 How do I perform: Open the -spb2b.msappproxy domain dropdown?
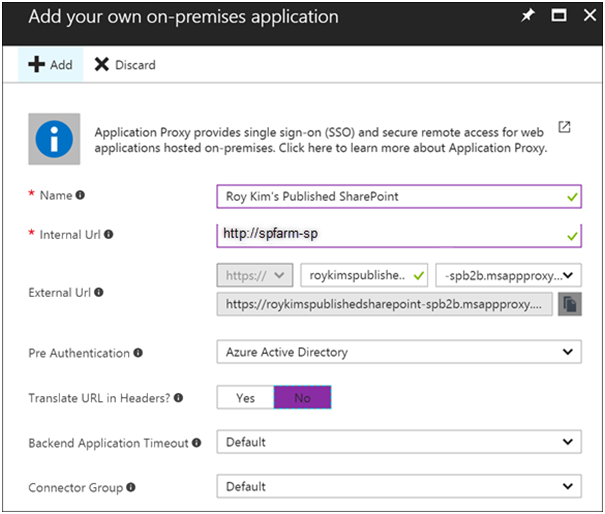(508, 275)
